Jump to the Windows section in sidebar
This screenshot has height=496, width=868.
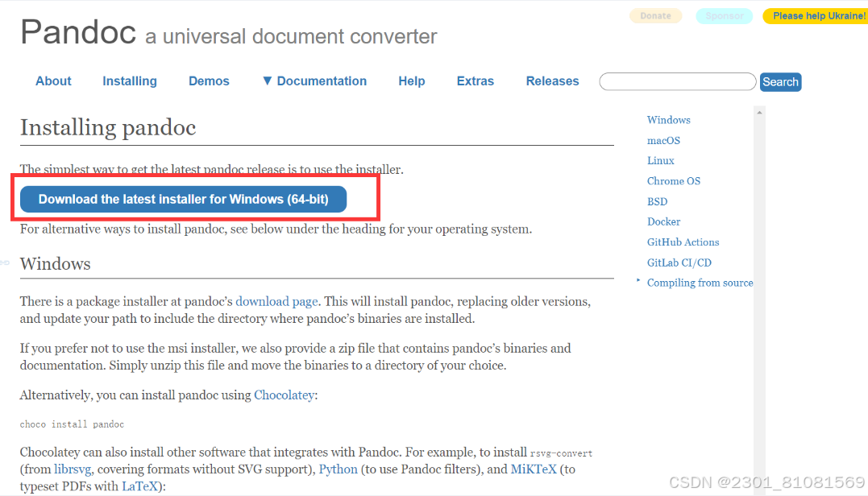point(669,120)
